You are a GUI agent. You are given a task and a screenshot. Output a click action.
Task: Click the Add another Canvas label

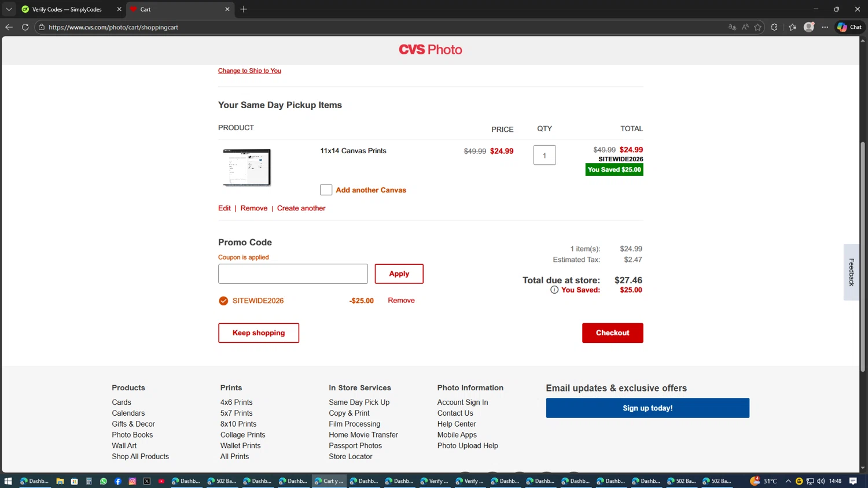click(371, 190)
